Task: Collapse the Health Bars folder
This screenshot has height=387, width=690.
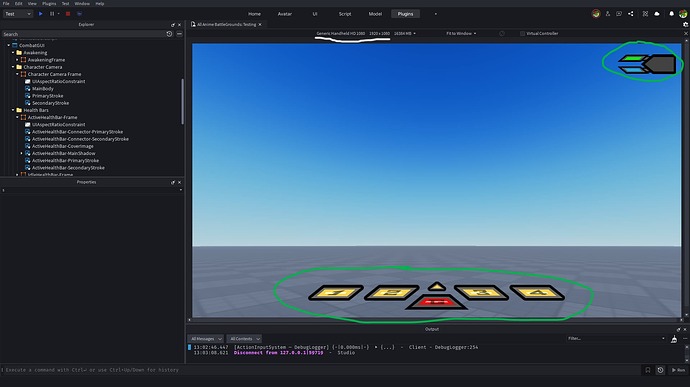Action: (x=13, y=110)
